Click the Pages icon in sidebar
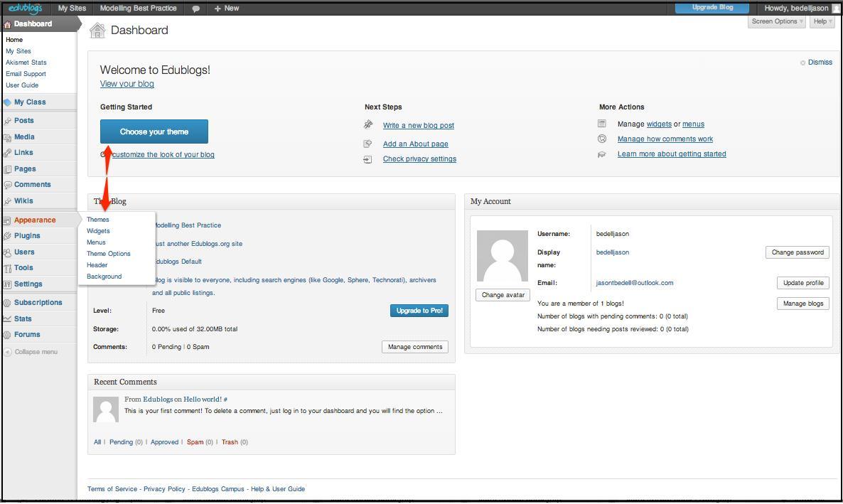The width and height of the screenshot is (843, 504). tap(8, 169)
